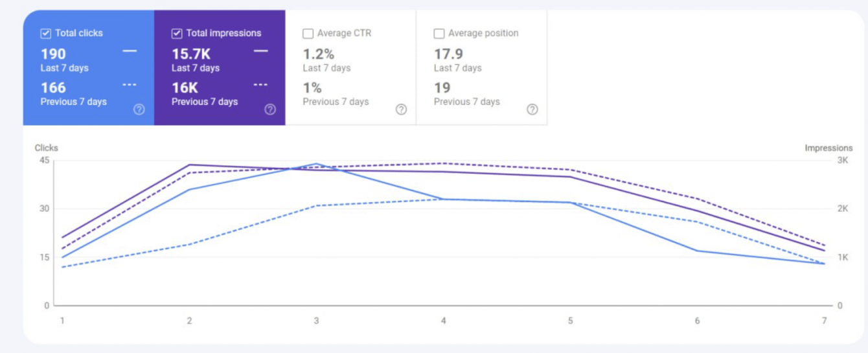Click the 190 clicks value
This screenshot has width=868, height=353.
click(x=53, y=54)
